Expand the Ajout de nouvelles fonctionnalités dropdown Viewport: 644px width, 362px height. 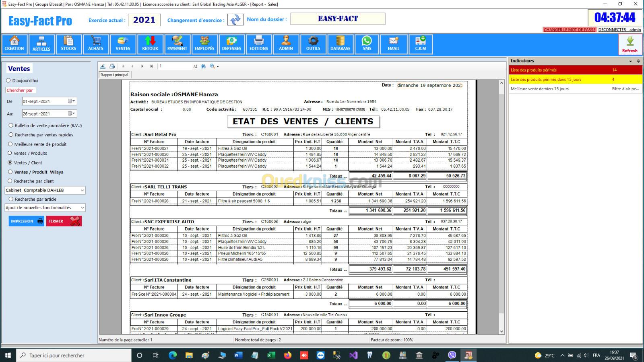pyautogui.click(x=82, y=208)
